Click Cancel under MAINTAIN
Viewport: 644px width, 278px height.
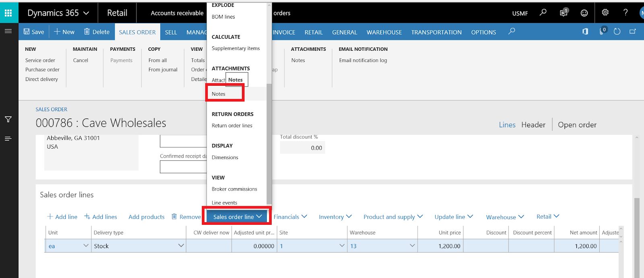click(80, 60)
